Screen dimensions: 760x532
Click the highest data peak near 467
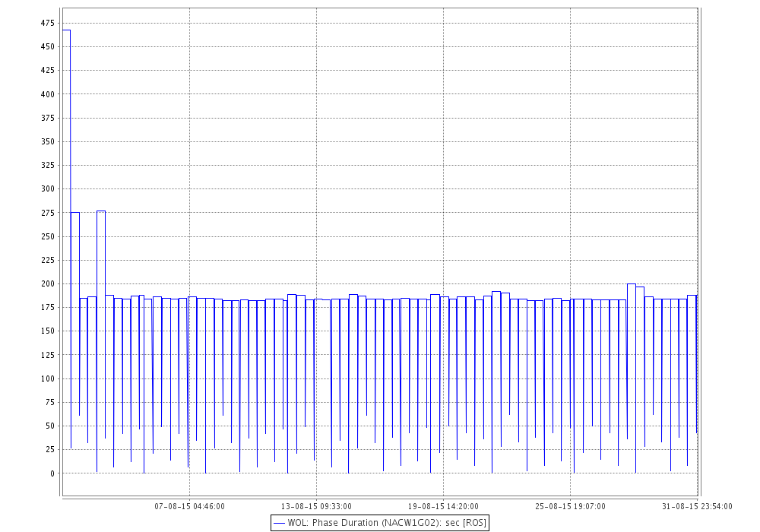pos(66,30)
